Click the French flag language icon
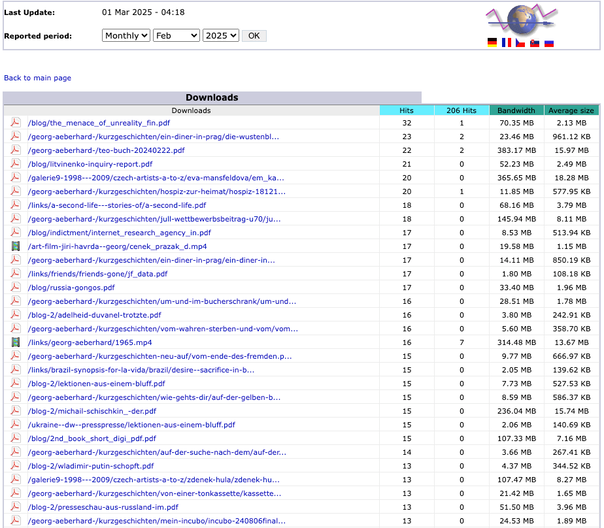The width and height of the screenshot is (604, 528). click(507, 42)
